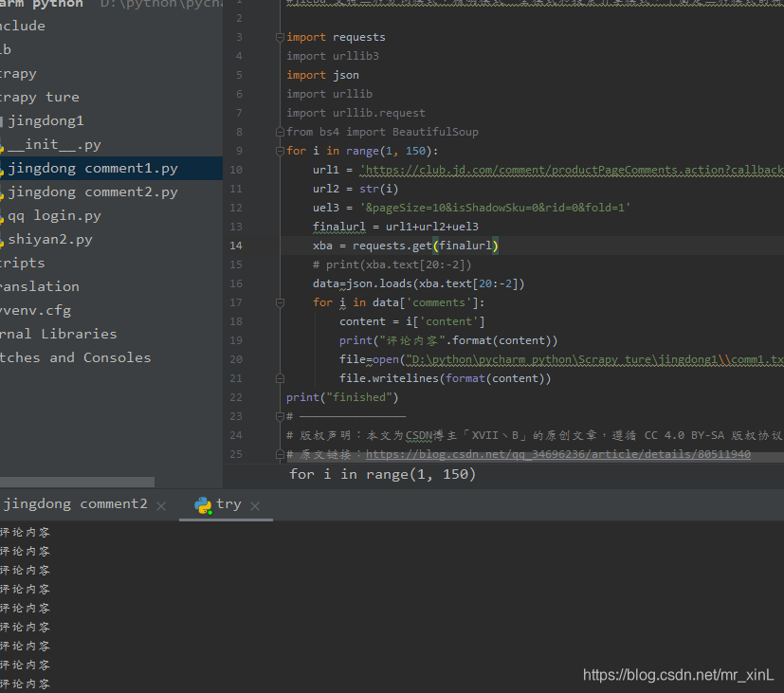Close the jingdong comment2 run tab
Viewport: 784px width, 693px height.
coord(161,506)
